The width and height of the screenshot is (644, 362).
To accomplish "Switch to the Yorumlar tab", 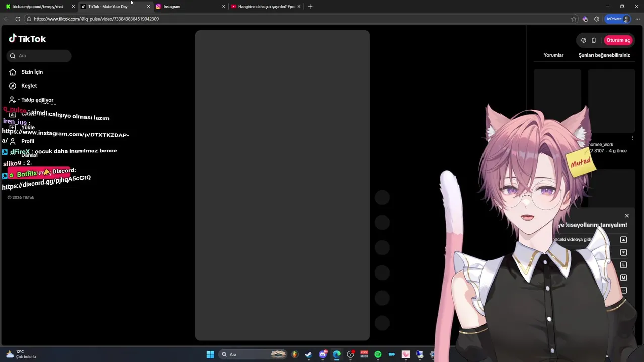I will coord(553,55).
